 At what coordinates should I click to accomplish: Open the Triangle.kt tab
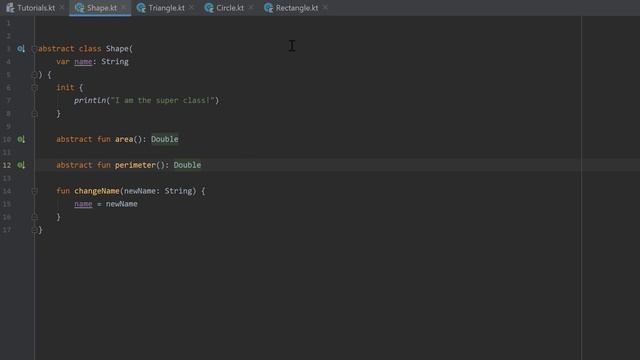pyautogui.click(x=166, y=8)
